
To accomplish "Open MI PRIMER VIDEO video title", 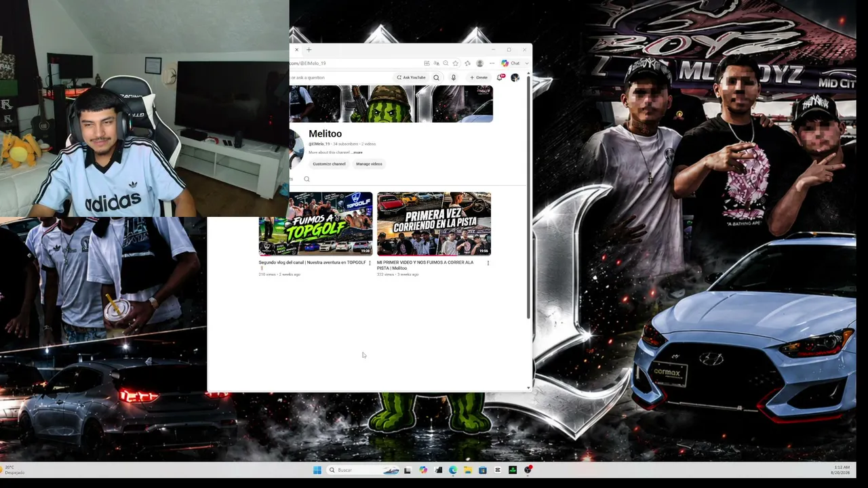I will click(425, 265).
